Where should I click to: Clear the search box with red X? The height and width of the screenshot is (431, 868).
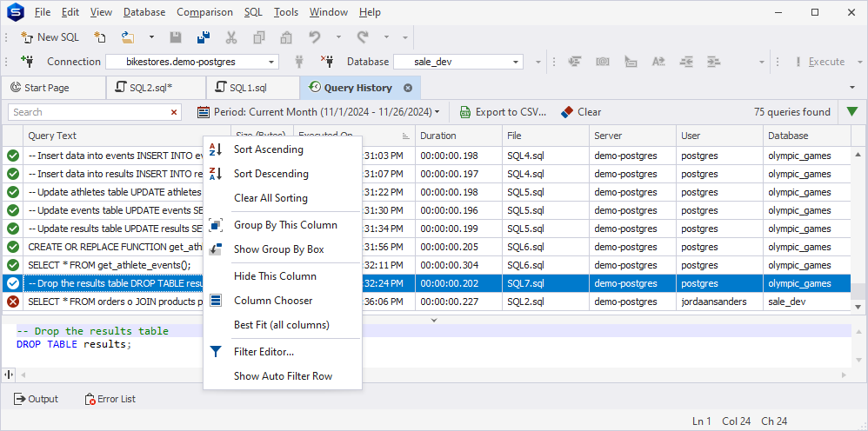click(x=174, y=112)
